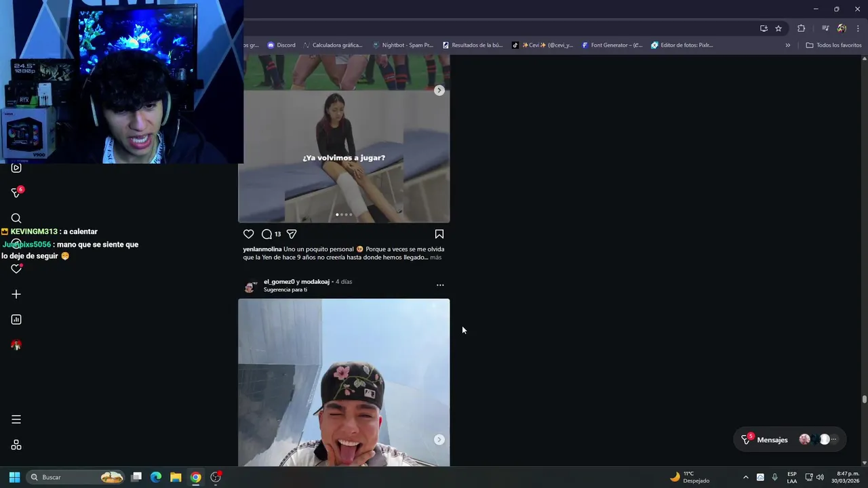Click the create new post plus icon
The height and width of the screenshot is (488, 868).
[16, 294]
